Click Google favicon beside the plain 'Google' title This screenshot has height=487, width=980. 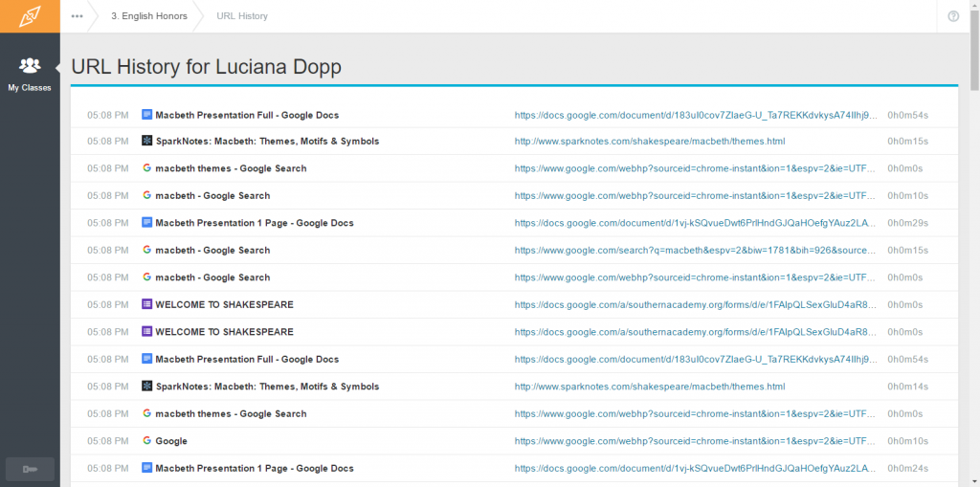coord(146,441)
